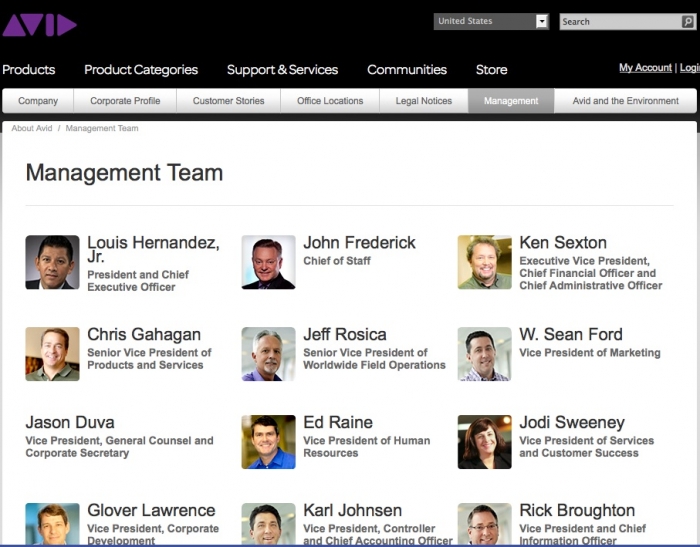Click 'Chief of Staff' title text
This screenshot has height=547, width=700.
pyautogui.click(x=337, y=261)
